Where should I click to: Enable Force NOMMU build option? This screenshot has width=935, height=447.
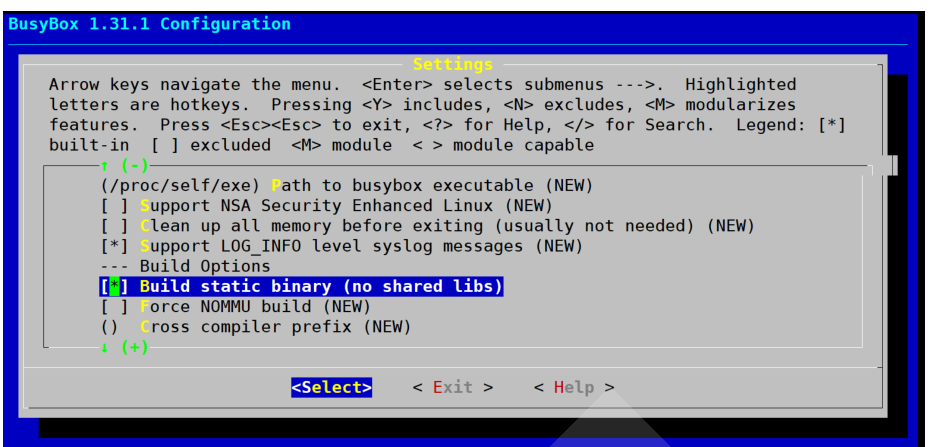[x=114, y=307]
